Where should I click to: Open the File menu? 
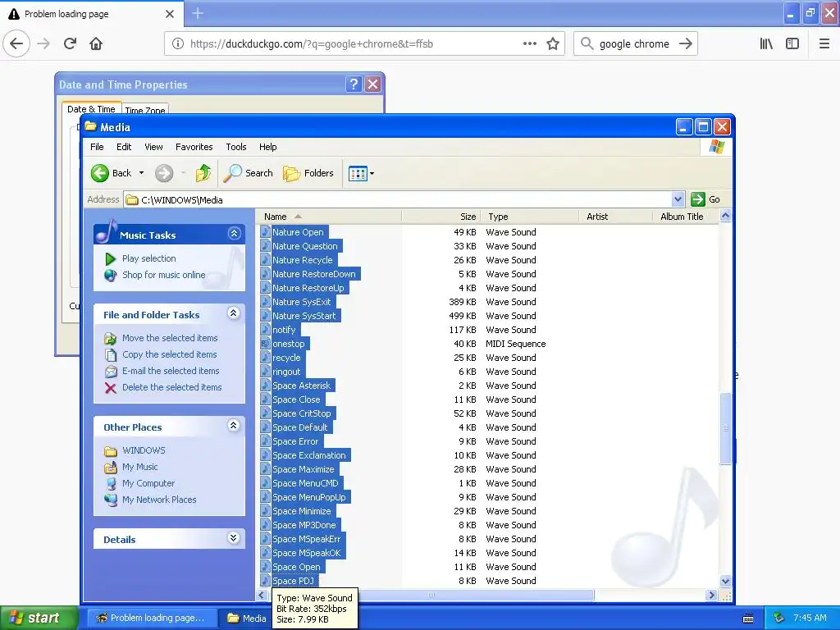tap(97, 147)
